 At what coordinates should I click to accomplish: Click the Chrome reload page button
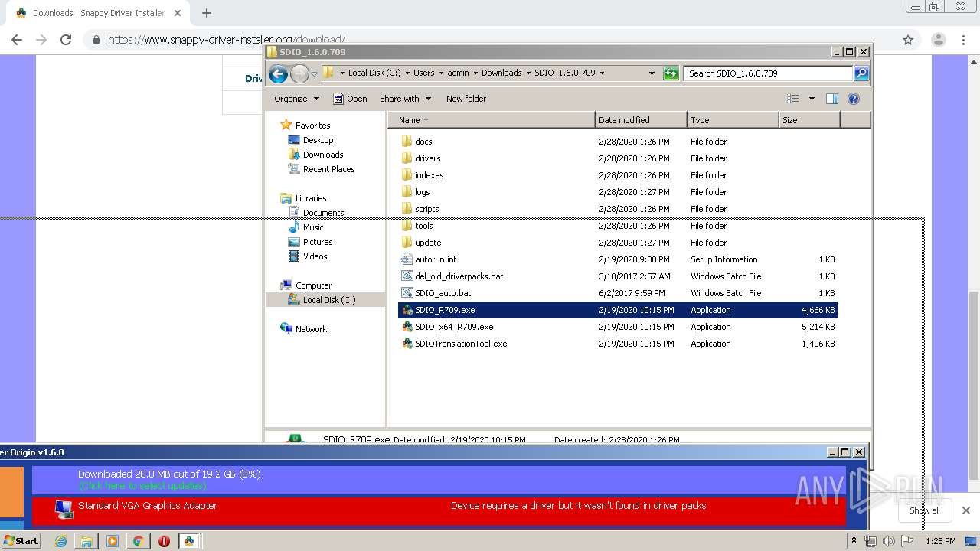click(x=66, y=40)
